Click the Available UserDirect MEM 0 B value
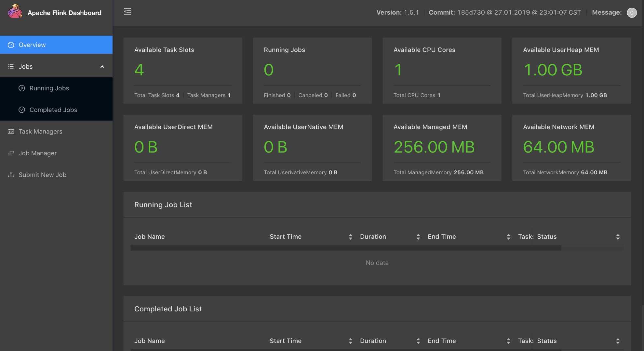Viewport: 644px width, 351px height. tap(146, 147)
